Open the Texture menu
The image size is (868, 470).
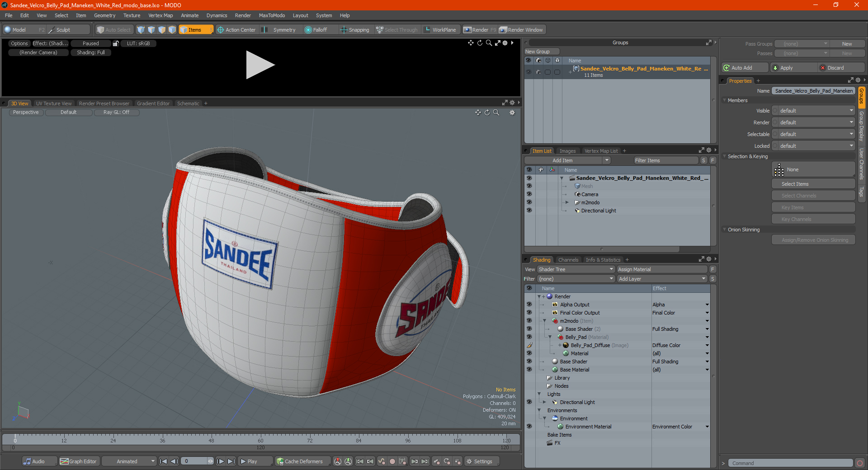[x=132, y=15]
